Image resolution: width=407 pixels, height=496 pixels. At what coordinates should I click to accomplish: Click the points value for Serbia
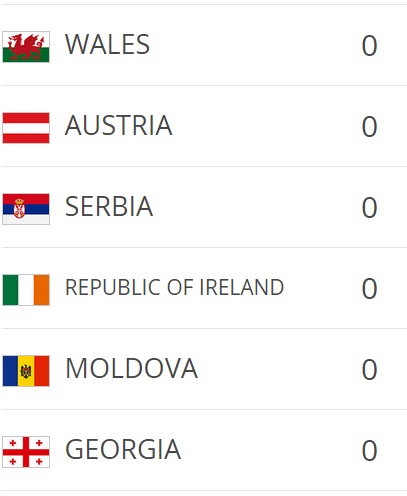(x=369, y=208)
